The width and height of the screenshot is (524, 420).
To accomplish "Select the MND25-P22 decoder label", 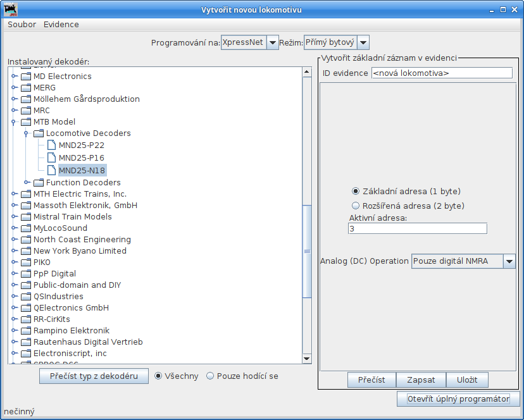I will 82,145.
